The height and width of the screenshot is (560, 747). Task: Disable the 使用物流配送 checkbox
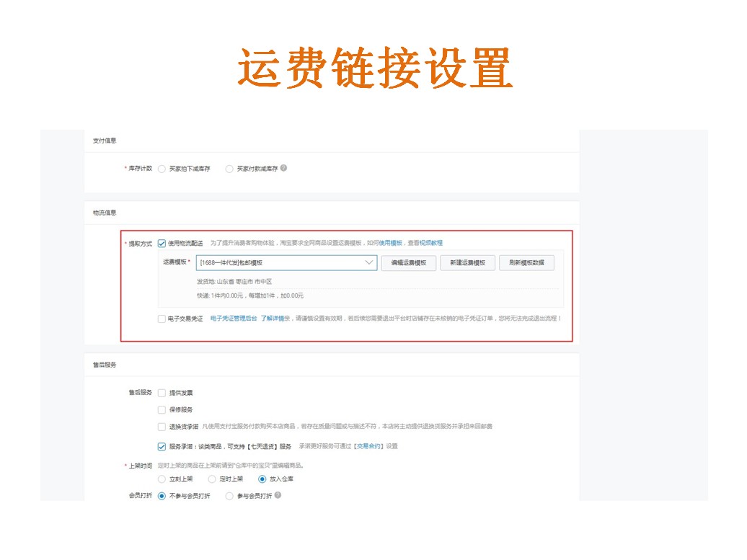(161, 244)
